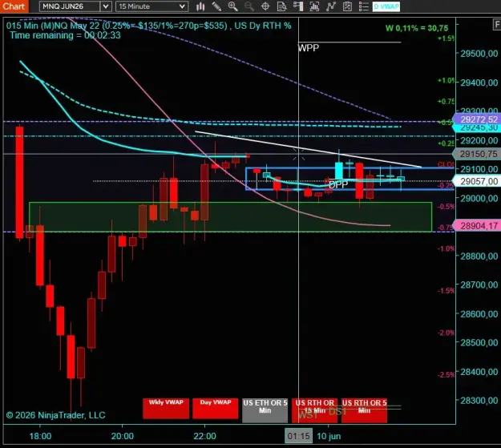Expand the instrument selector dropdown arrow
Screen dimensions: 501x448
coord(106,6)
